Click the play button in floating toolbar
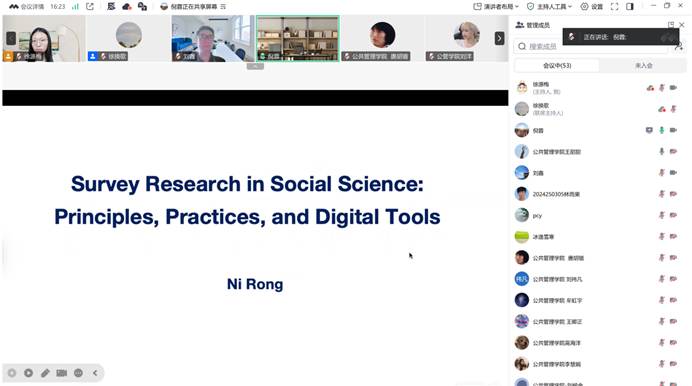This screenshot has width=692, height=386. click(x=29, y=373)
